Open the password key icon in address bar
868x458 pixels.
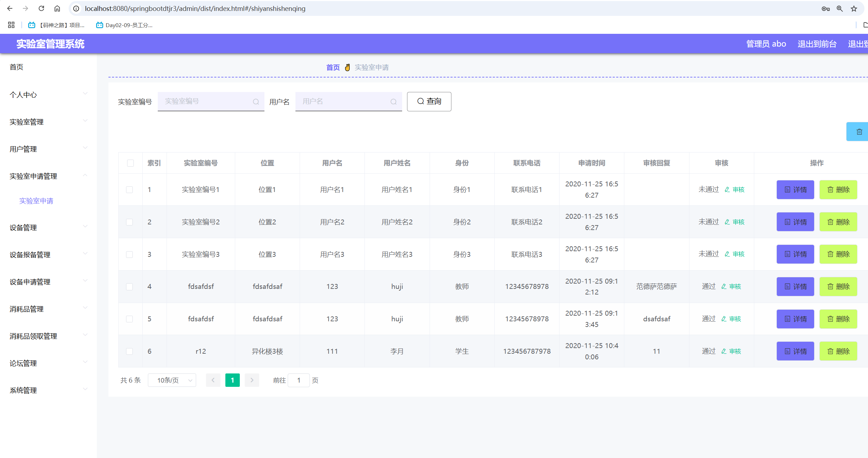(825, 8)
